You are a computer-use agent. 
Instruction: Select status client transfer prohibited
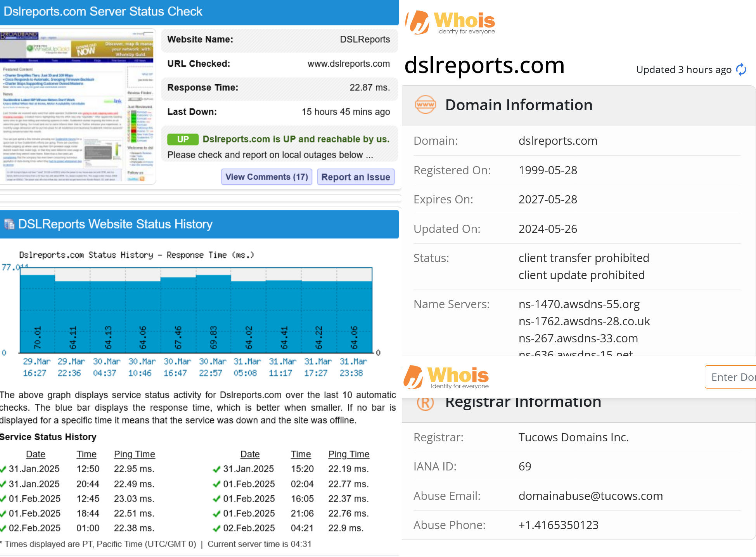[584, 258]
